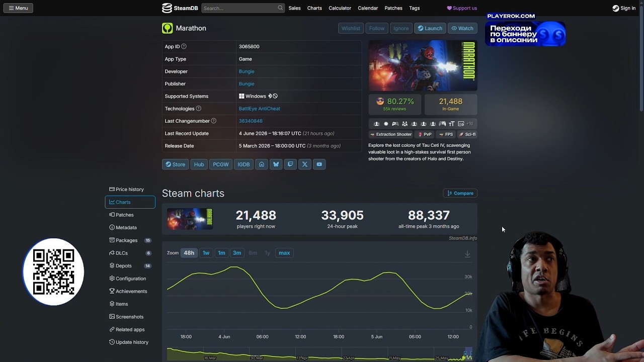Open the PCGW link button
644x362 pixels.
[220, 164]
